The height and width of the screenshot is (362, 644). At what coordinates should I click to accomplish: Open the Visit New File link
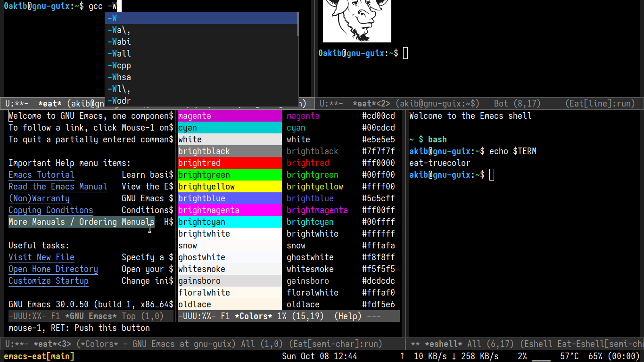pyautogui.click(x=41, y=257)
